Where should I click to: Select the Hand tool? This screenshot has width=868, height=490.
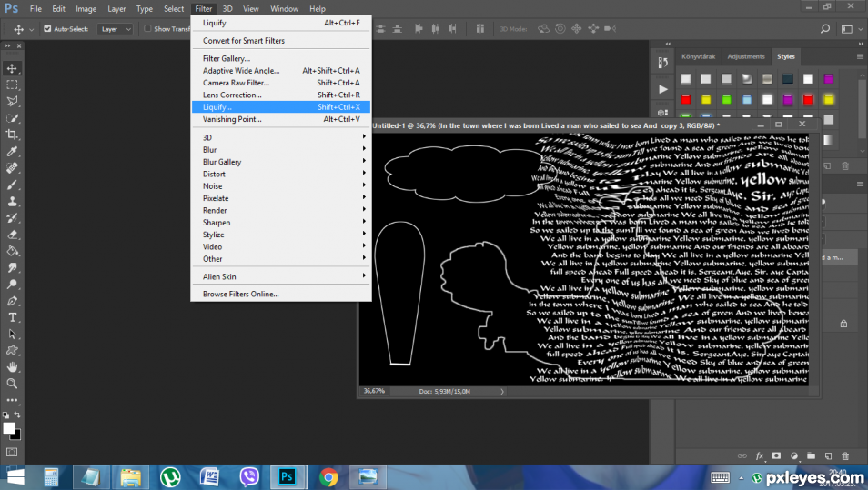pos(12,367)
